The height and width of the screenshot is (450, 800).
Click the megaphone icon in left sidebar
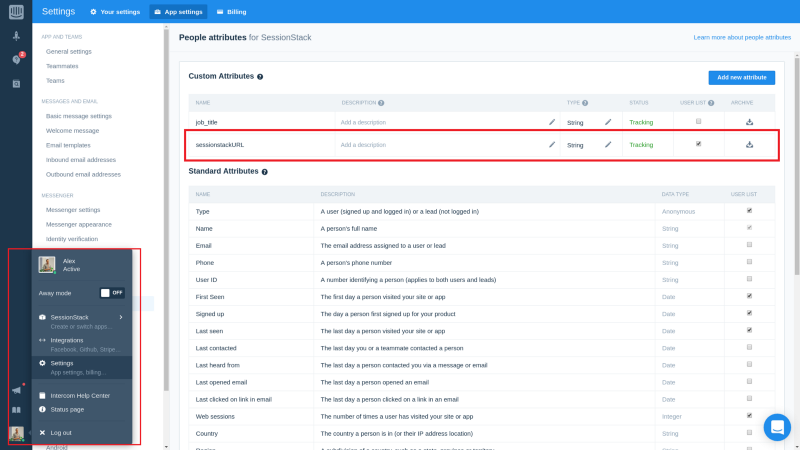(x=16, y=390)
